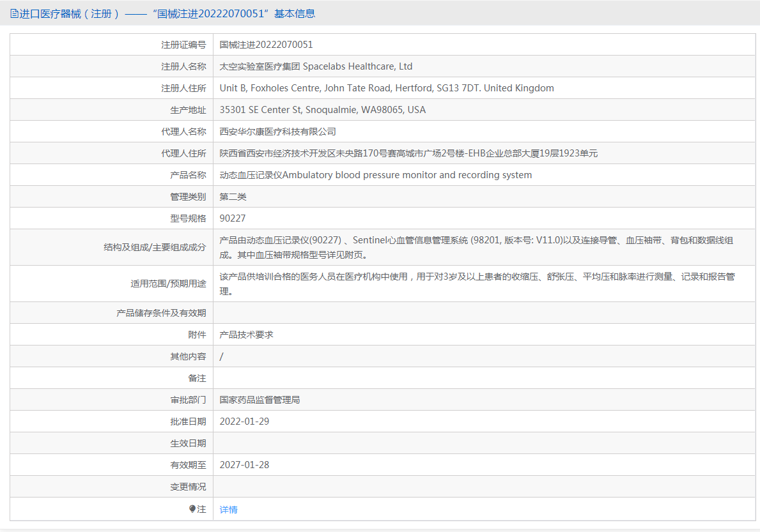
Task: Click the document icon in the page header
Action: tap(14, 13)
